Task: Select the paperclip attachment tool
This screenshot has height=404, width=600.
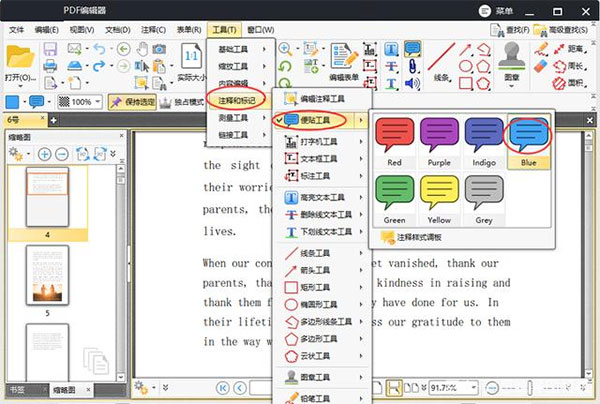Action: point(412,66)
